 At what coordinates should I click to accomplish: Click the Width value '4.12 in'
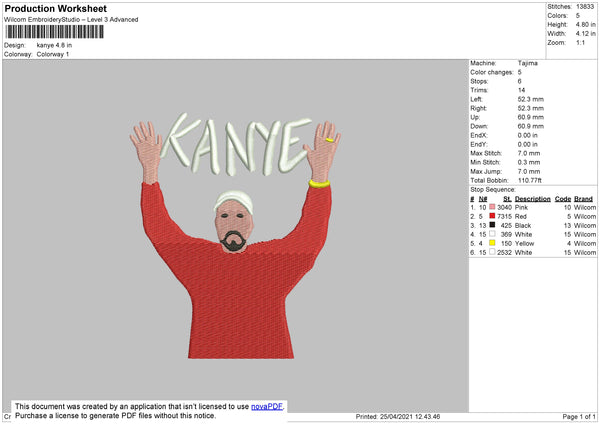[x=585, y=34]
